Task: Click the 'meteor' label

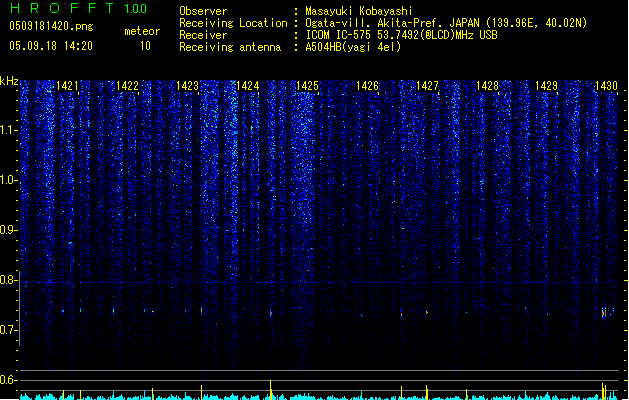Action: pyautogui.click(x=142, y=31)
